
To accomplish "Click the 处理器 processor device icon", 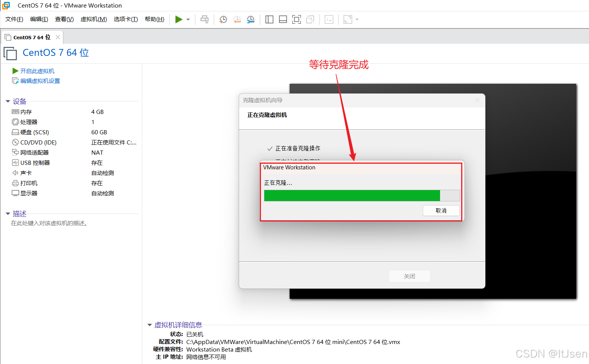I will coord(15,122).
